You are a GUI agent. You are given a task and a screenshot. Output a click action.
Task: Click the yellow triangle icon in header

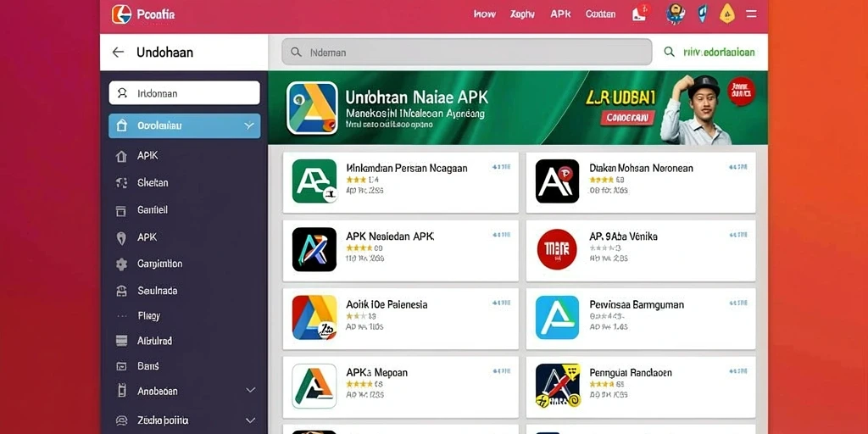tap(726, 14)
